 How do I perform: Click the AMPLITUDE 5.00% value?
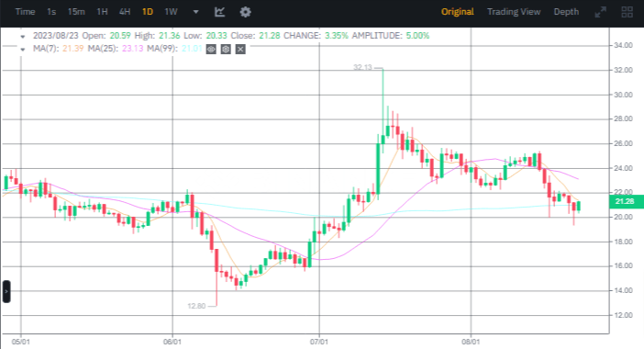[x=417, y=36]
